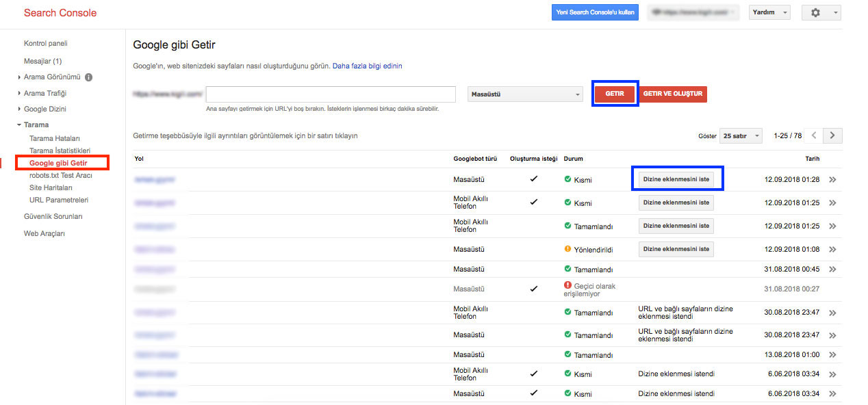Click the Yönlendirildi status text
Viewport: 868px width, 405px height.
tap(593, 250)
